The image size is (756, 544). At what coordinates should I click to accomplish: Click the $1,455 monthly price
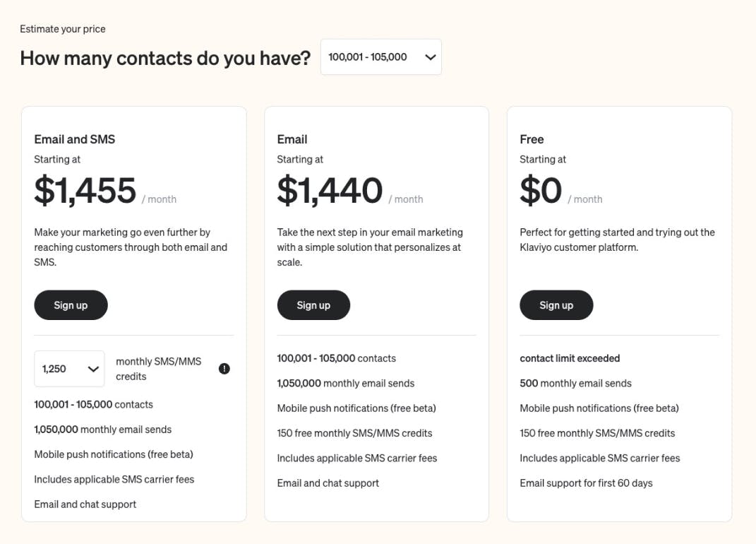(x=85, y=191)
